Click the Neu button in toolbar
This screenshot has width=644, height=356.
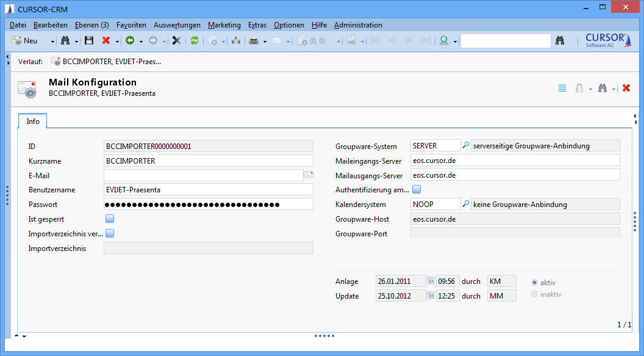pyautogui.click(x=26, y=41)
